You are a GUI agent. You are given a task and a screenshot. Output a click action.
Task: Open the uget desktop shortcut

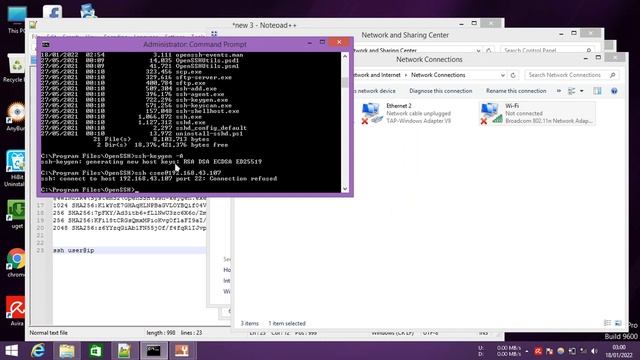pos(16,214)
